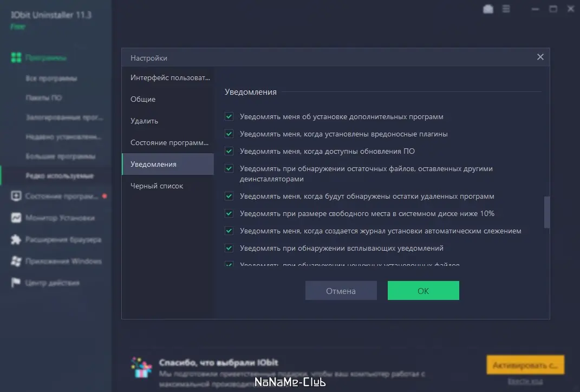This screenshot has width=580, height=392.
Task: Open the Черный список settings tab
Action: tap(168, 186)
